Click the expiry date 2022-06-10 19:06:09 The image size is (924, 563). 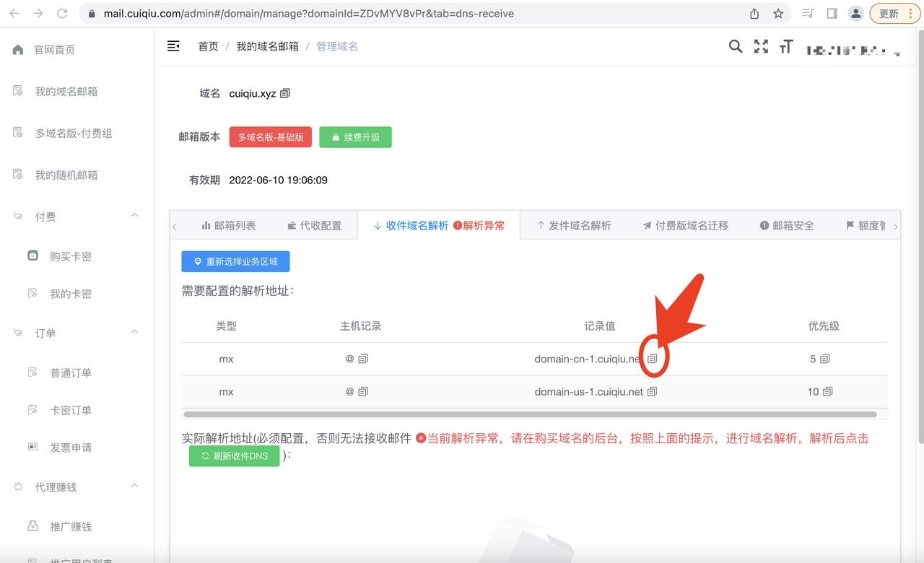(x=278, y=180)
